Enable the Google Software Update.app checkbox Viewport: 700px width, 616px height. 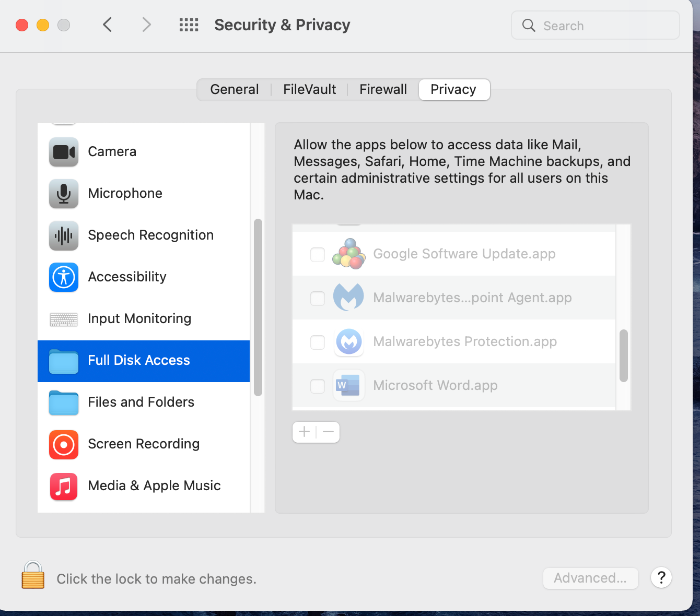tap(318, 254)
